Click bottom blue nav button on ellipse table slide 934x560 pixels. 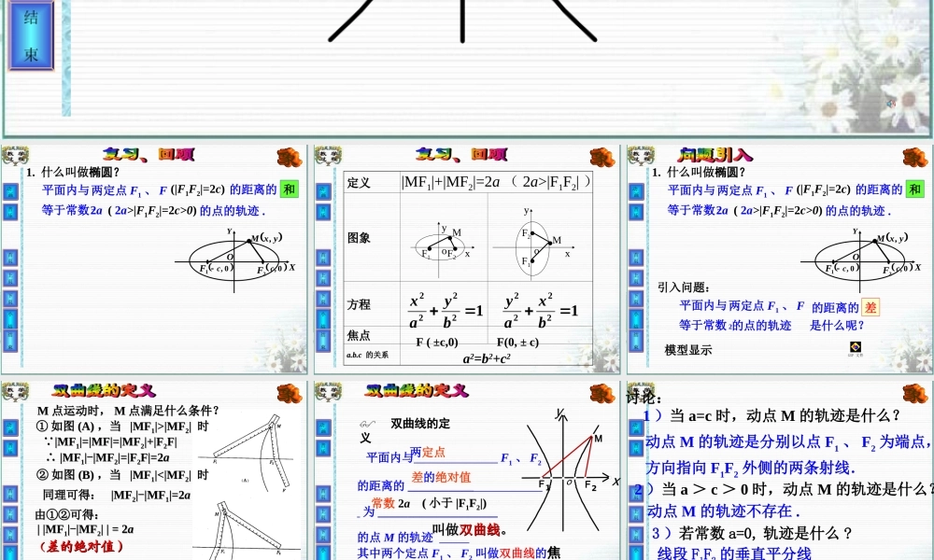323,341
